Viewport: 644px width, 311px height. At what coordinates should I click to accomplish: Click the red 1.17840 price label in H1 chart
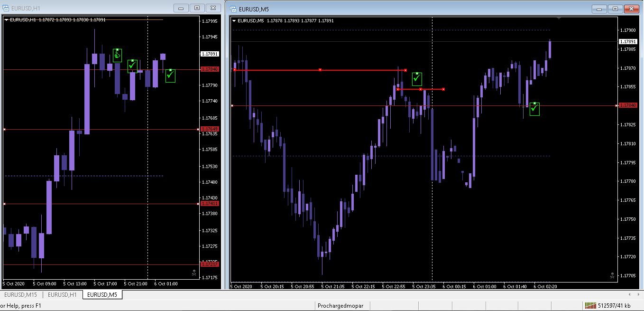pyautogui.click(x=210, y=69)
